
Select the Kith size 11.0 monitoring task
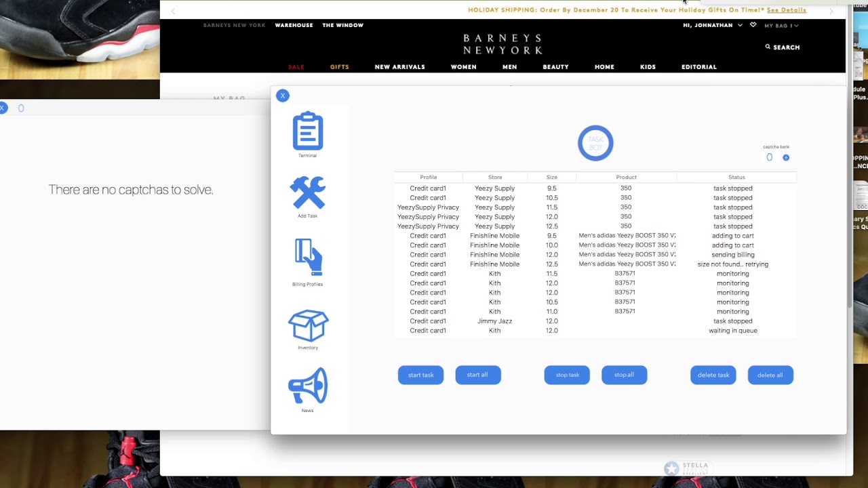pyautogui.click(x=595, y=312)
